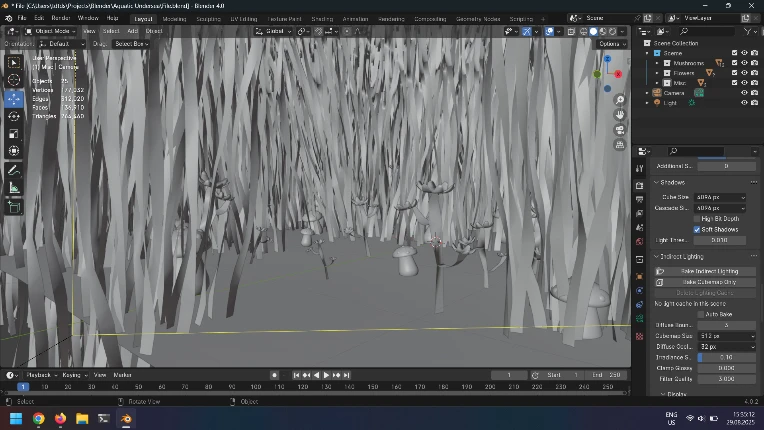Open the Scene properties tab
764x430 pixels.
[x=640, y=227]
